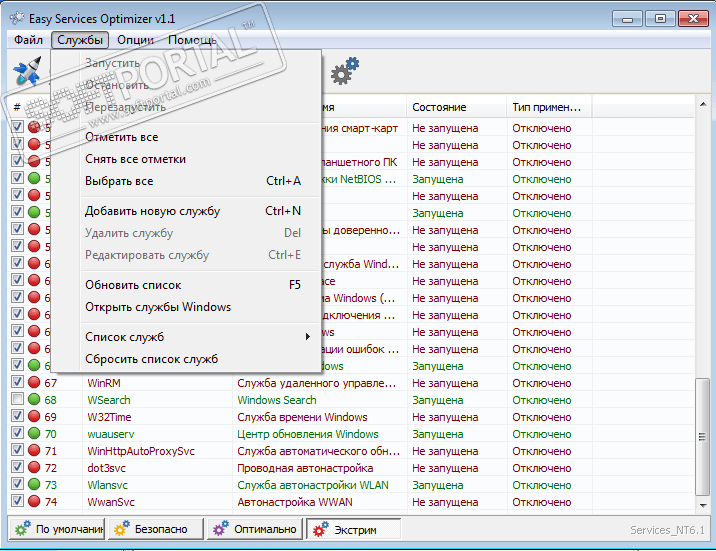Uncheck the wuauserv row checkbox
Image resolution: width=716 pixels, height=551 pixels.
point(17,433)
